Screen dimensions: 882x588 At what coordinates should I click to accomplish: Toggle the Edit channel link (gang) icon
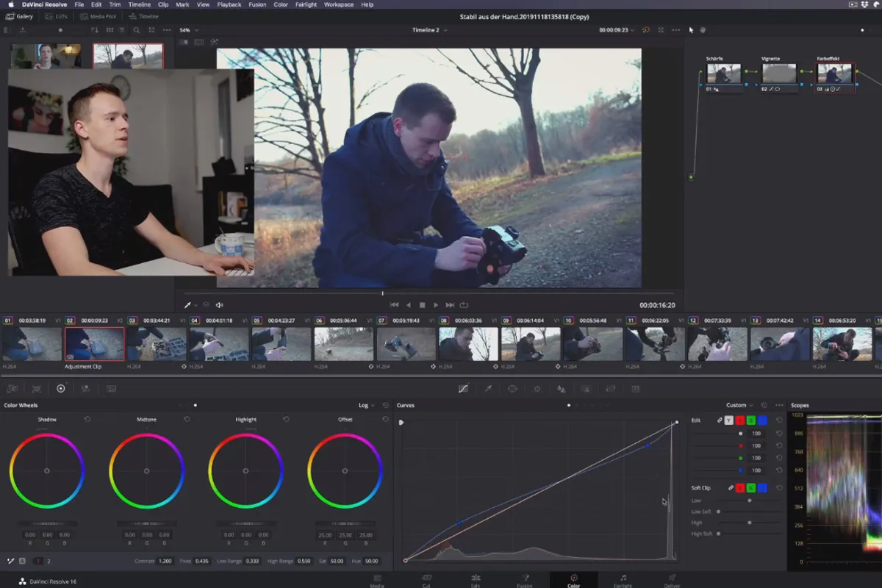720,420
